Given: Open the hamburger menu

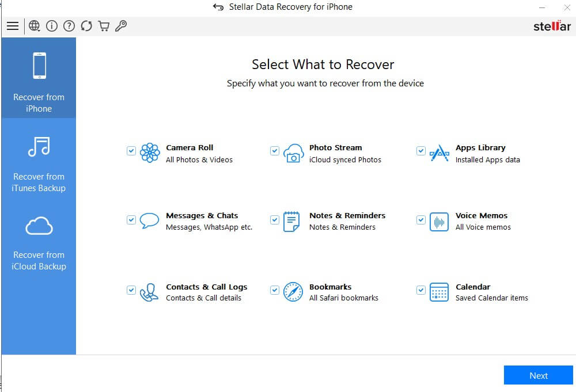Looking at the screenshot, I should [x=13, y=26].
